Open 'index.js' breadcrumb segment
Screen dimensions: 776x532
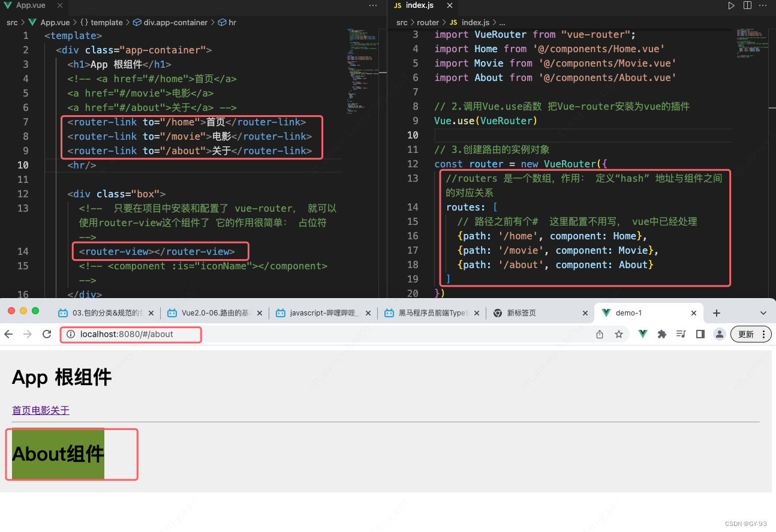coord(476,22)
